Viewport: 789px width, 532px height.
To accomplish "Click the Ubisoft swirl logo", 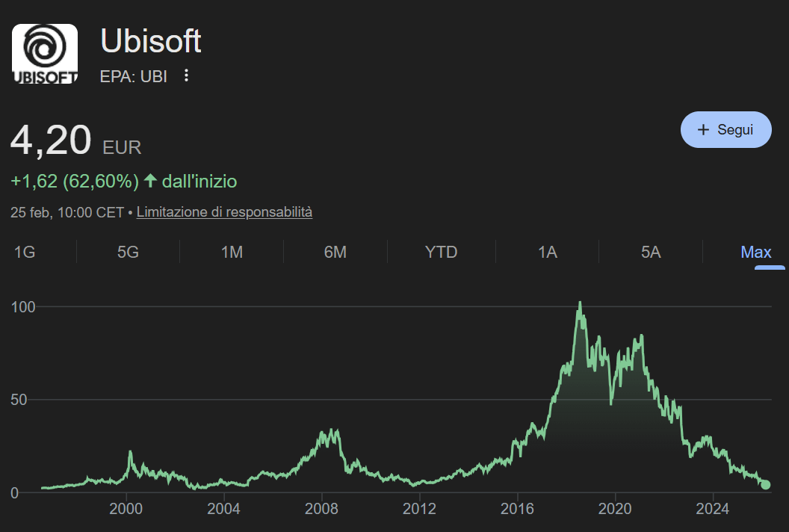I will [x=45, y=54].
